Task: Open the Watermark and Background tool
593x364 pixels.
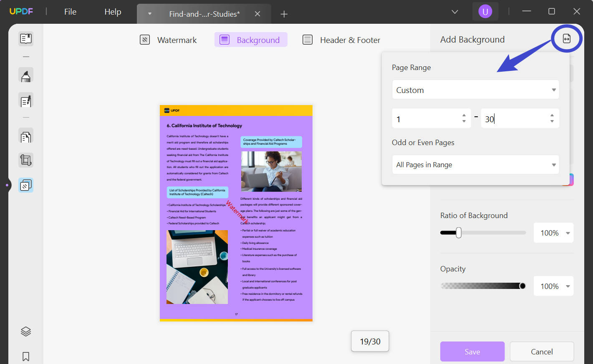Action: [x=25, y=185]
